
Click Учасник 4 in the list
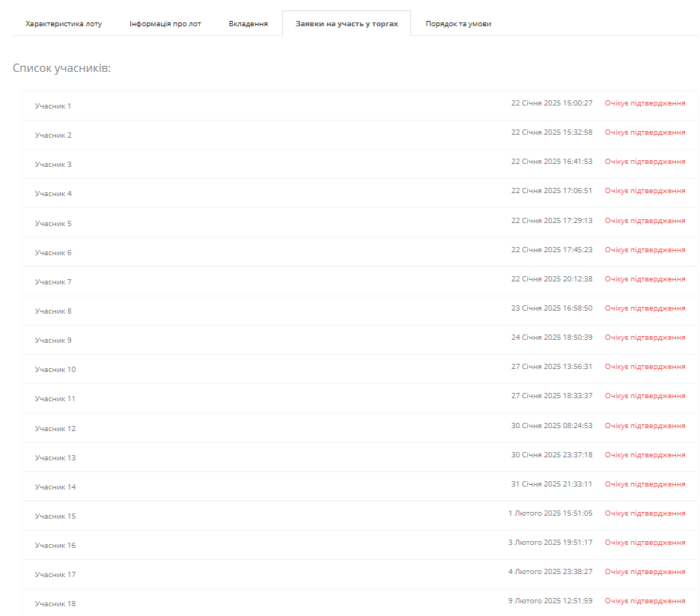[53, 194]
